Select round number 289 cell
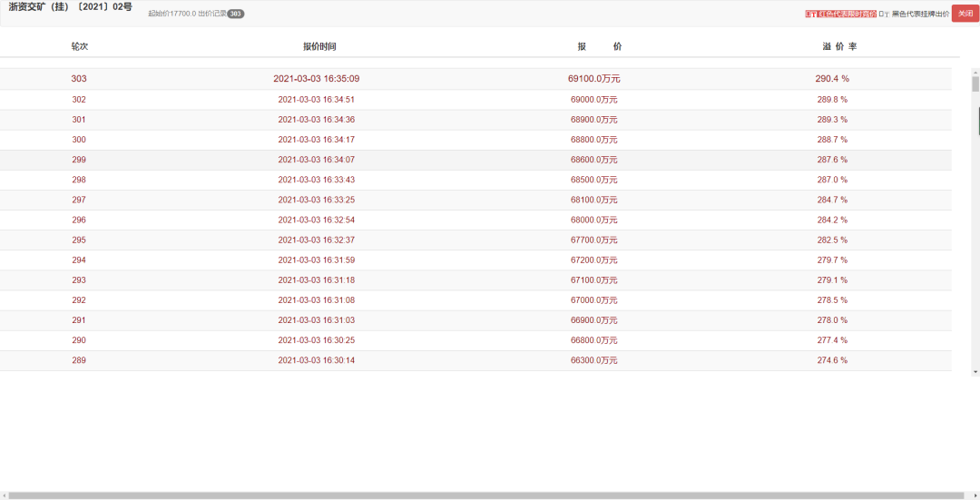This screenshot has height=500, width=980. click(x=79, y=359)
